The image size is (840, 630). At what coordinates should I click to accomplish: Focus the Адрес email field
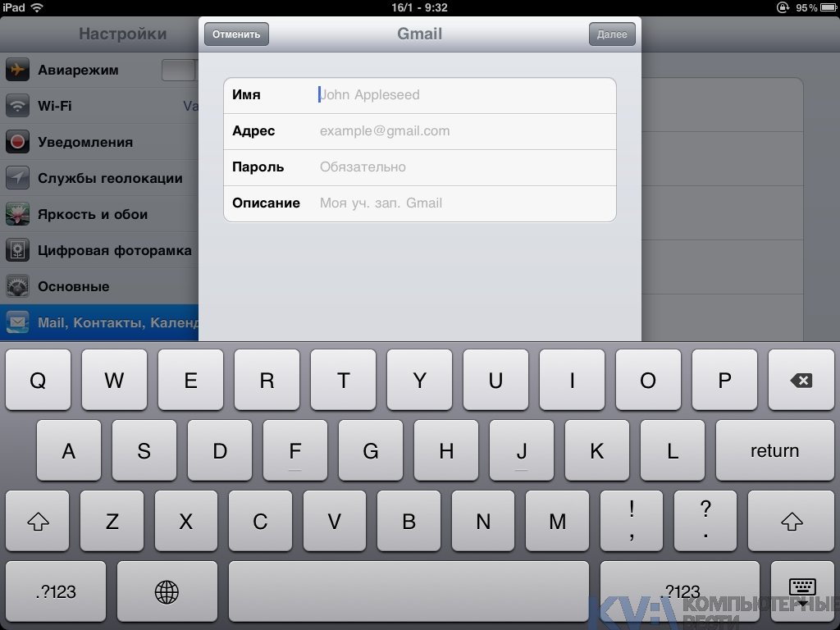(x=420, y=131)
